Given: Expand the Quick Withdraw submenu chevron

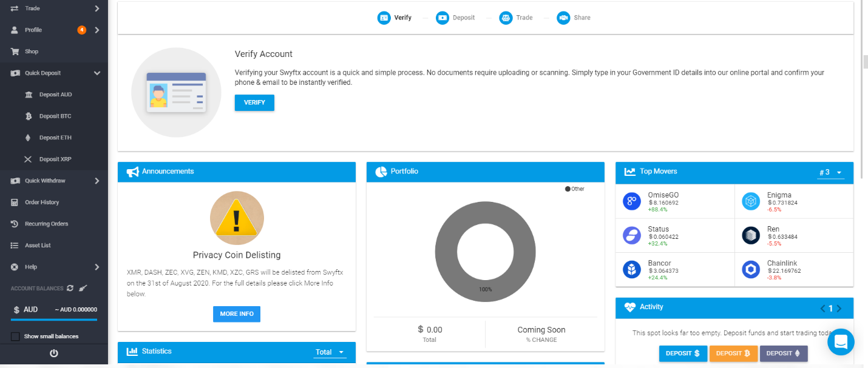Looking at the screenshot, I should click(97, 181).
